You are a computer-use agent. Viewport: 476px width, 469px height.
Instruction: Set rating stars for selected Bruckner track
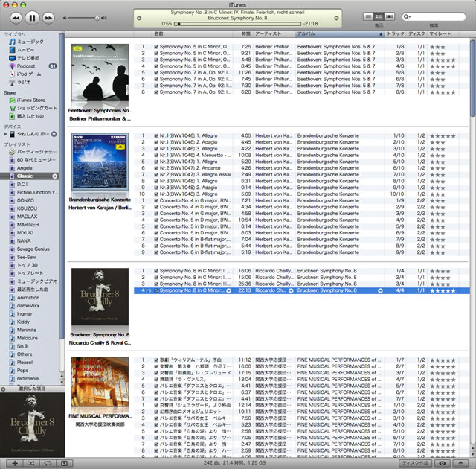443,290
